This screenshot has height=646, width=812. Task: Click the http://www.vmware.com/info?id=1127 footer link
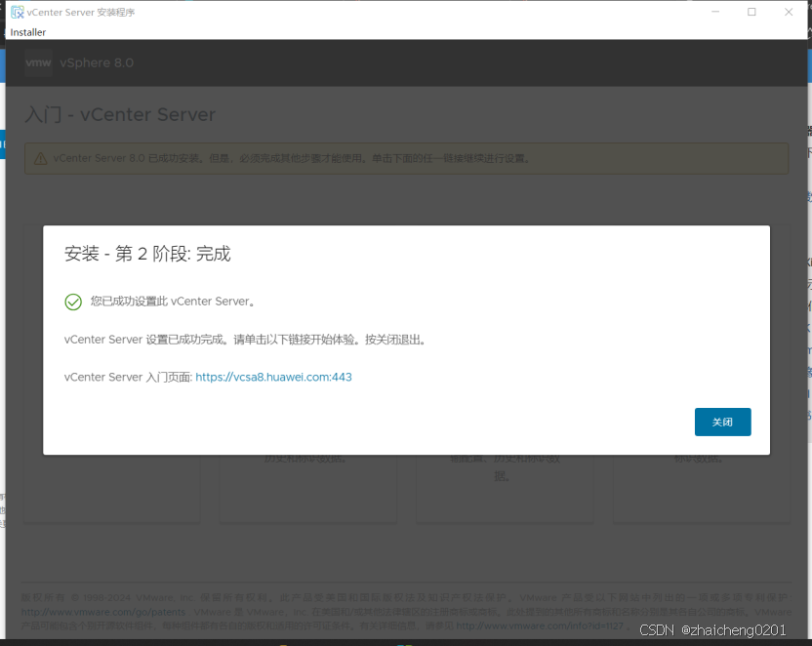(x=540, y=626)
